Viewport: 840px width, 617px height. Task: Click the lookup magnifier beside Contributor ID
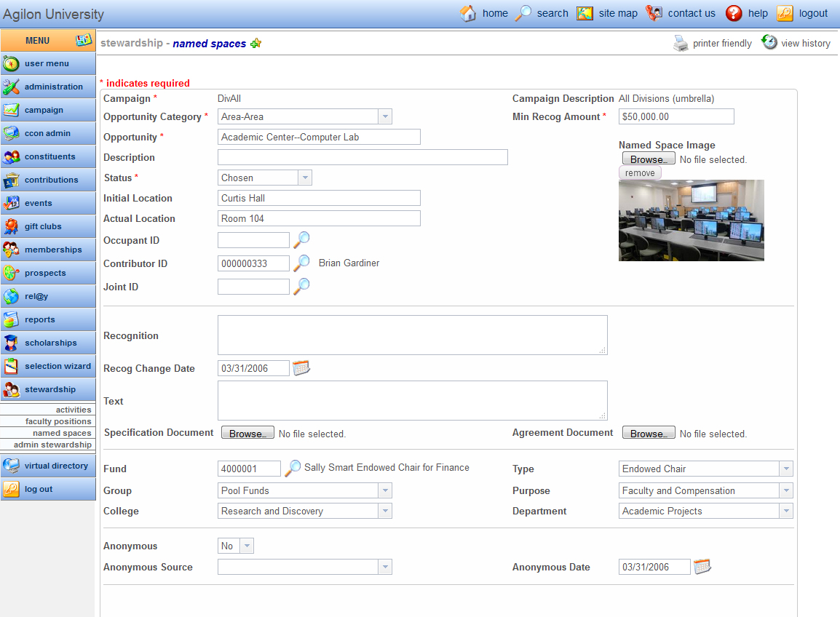301,263
